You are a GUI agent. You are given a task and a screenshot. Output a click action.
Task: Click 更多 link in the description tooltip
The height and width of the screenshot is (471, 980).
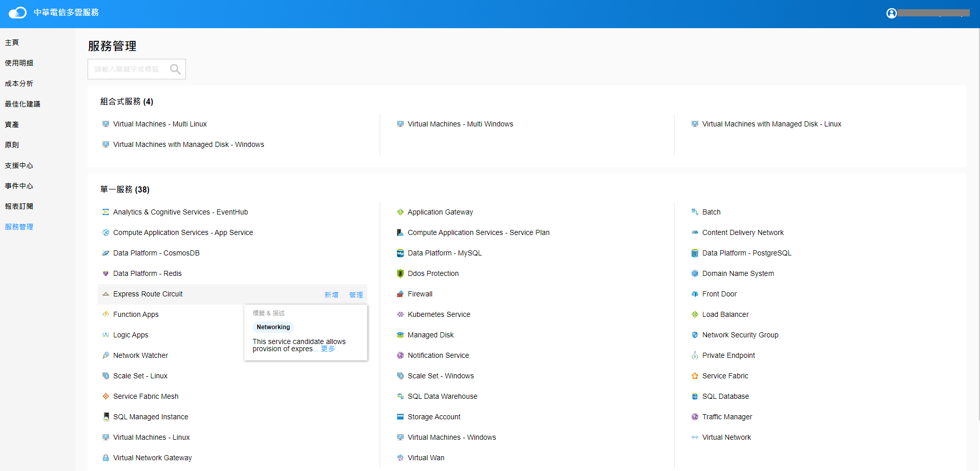(328, 349)
